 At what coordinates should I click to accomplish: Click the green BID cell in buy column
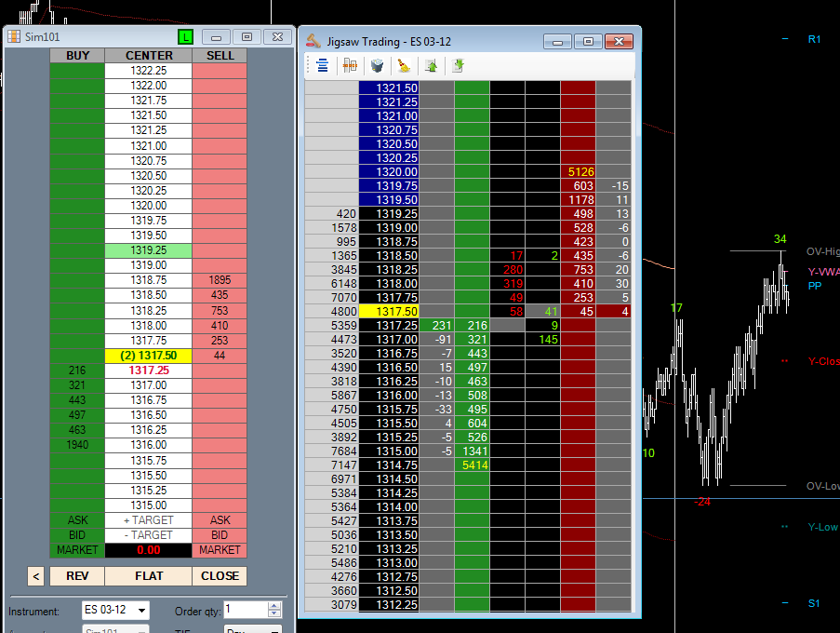tap(77, 535)
